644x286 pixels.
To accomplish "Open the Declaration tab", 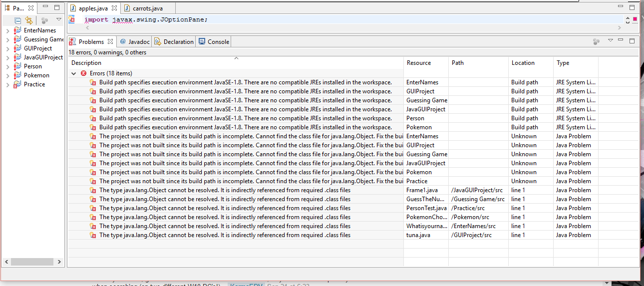I will 174,42.
